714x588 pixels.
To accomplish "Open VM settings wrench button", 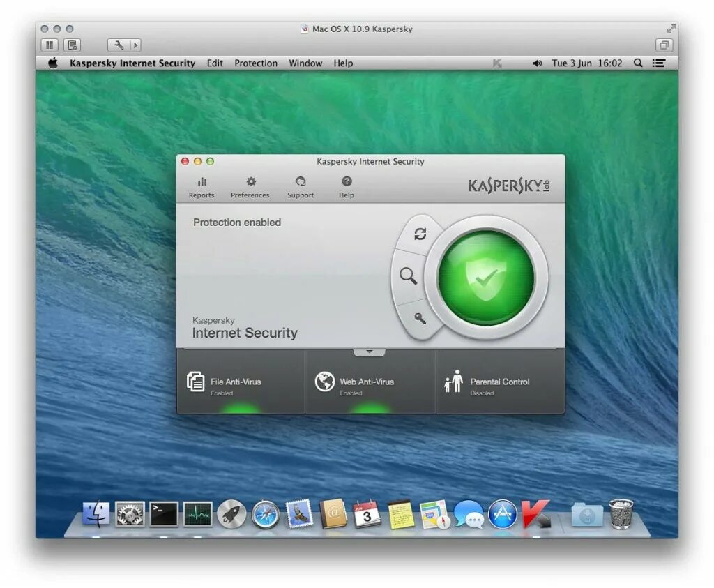I will coord(119,45).
